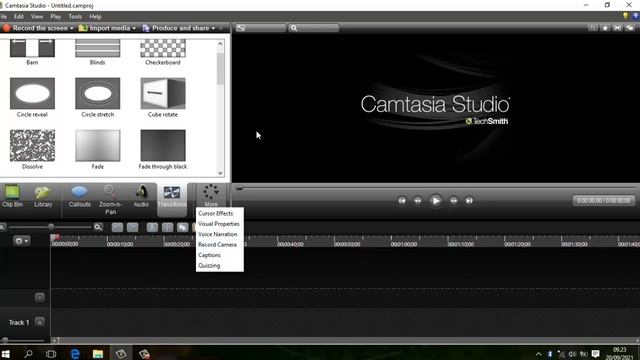Open Windows Start menu
Screen dimensions: 640x360
click(6, 353)
